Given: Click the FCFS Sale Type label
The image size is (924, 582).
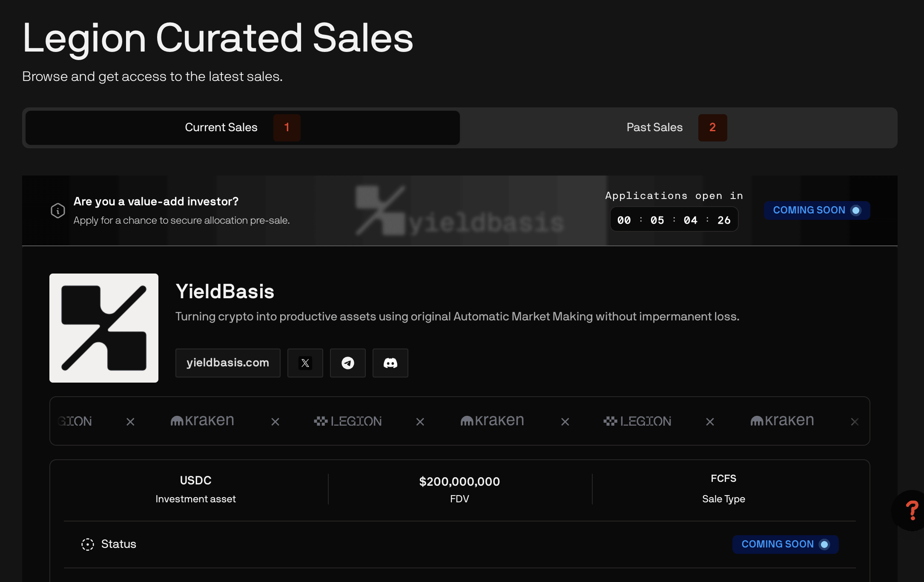Looking at the screenshot, I should point(723,479).
